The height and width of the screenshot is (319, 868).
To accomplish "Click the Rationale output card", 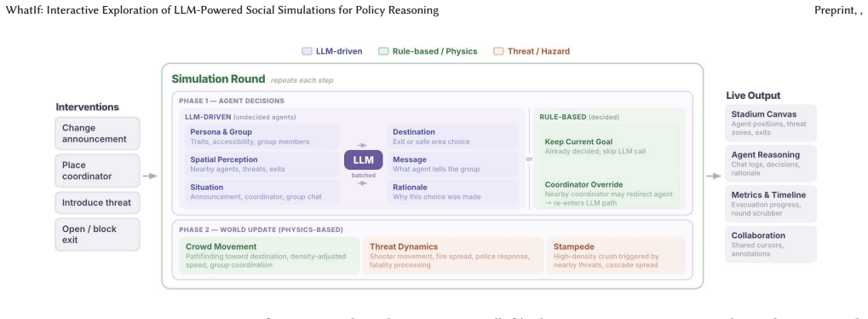I will (453, 192).
